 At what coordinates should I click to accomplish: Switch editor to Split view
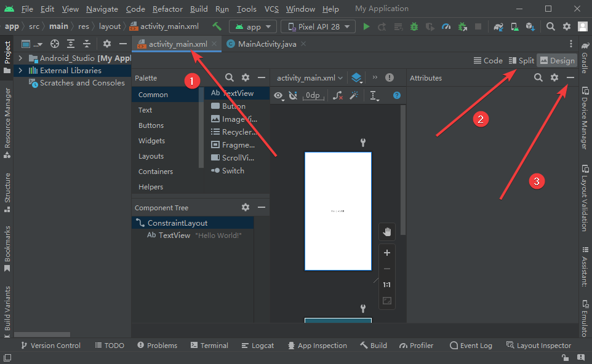pos(521,60)
